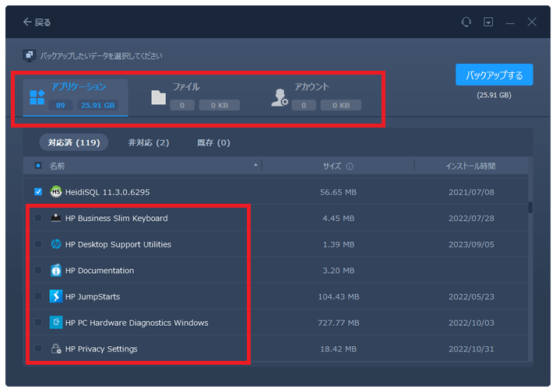Click the sort arrow in 名前 column
This screenshot has height=392, width=556.
(x=256, y=166)
